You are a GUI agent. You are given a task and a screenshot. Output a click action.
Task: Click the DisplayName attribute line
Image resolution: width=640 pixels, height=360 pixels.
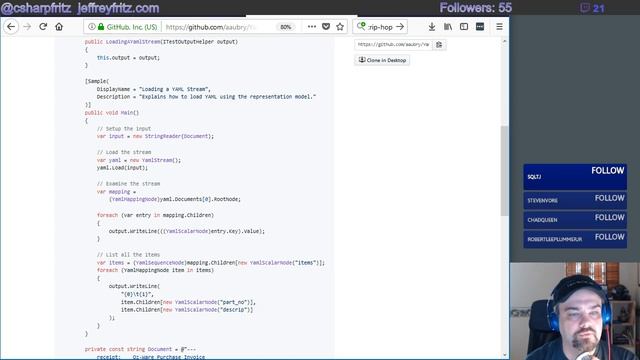point(153,89)
